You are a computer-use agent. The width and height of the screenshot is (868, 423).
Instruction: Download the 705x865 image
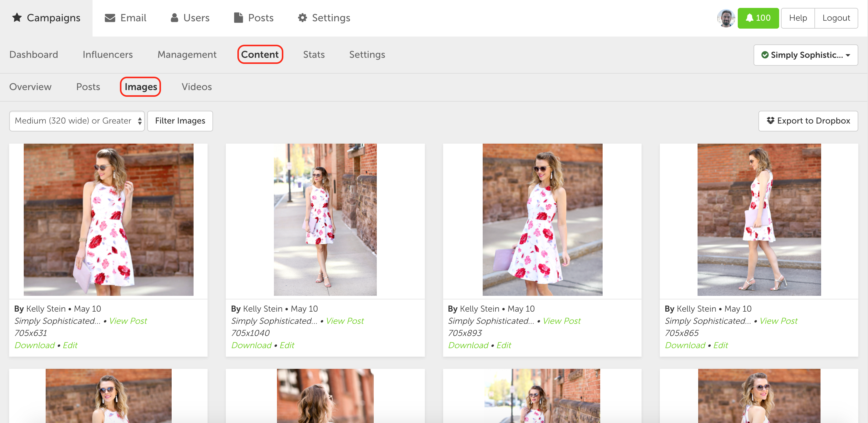click(685, 345)
